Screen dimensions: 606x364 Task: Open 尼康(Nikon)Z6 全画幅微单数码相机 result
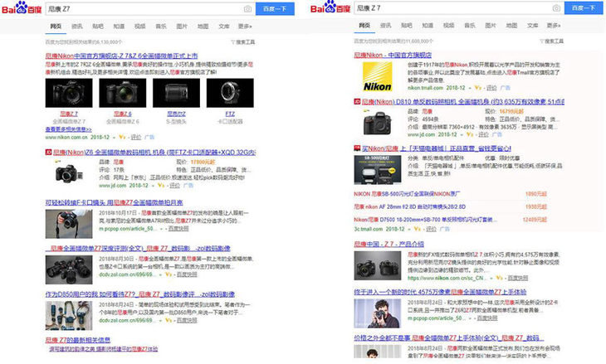coord(154,153)
